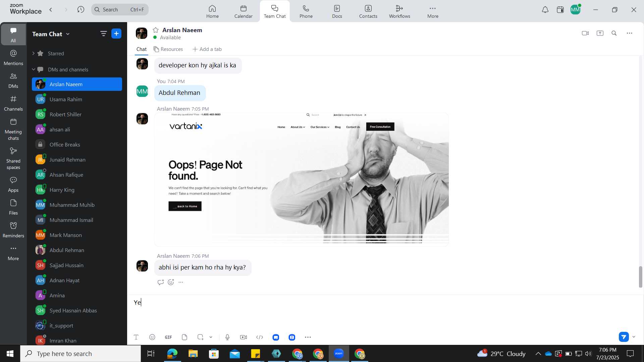Open the Office Breaks channel
Viewport: 644px width, 362px height.
77,144
